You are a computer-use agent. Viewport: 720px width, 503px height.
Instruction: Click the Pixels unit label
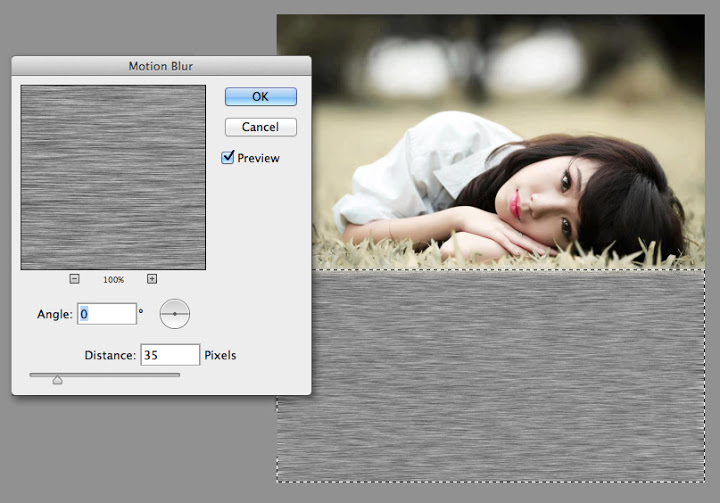(x=220, y=355)
